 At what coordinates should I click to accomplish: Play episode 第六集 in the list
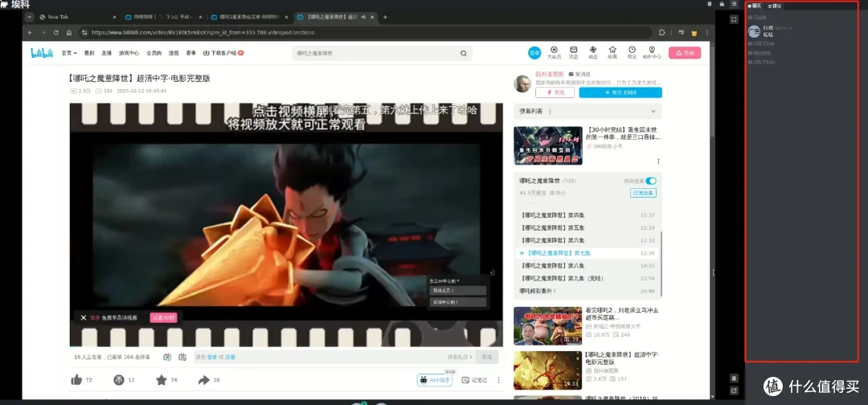tap(588, 240)
